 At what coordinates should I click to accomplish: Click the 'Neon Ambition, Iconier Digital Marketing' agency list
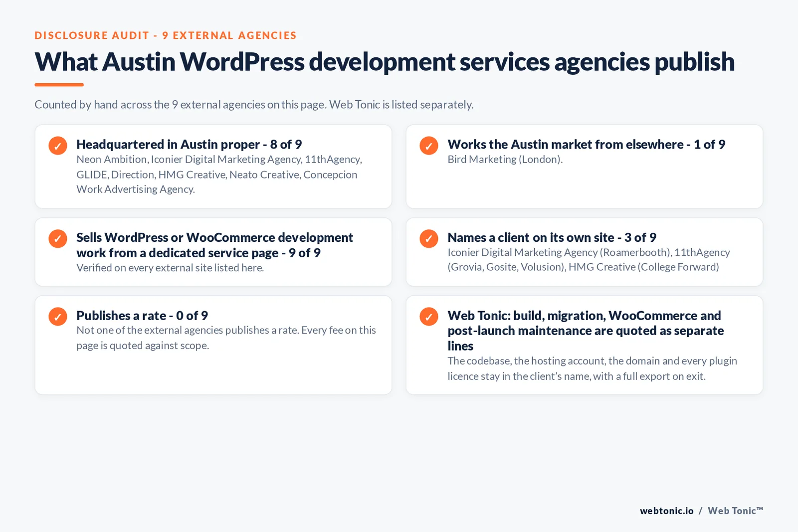pyautogui.click(x=219, y=175)
